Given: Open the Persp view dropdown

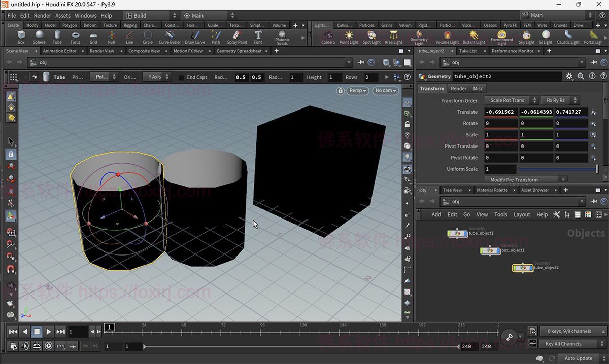Looking at the screenshot, I should (358, 90).
